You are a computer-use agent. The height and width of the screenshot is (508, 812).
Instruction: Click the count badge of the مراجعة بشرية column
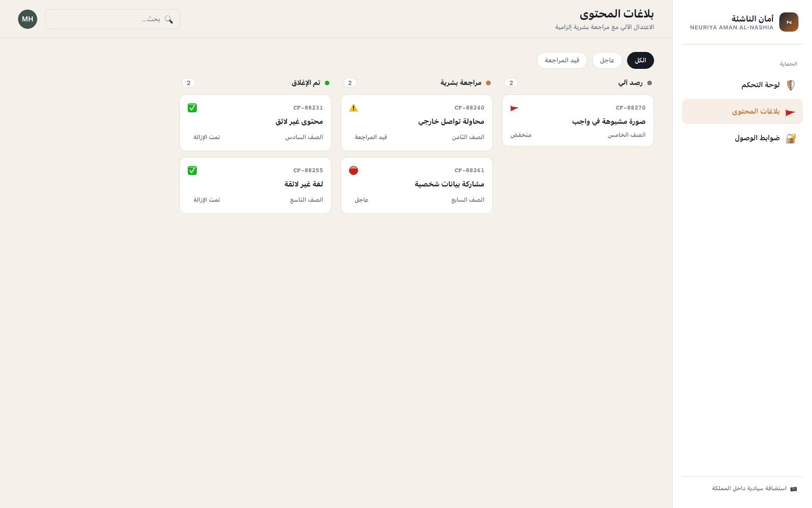(x=350, y=83)
